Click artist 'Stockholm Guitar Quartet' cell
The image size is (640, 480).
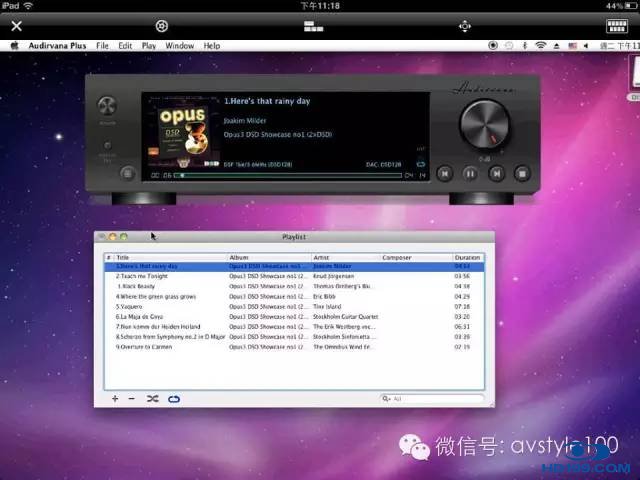346,317
